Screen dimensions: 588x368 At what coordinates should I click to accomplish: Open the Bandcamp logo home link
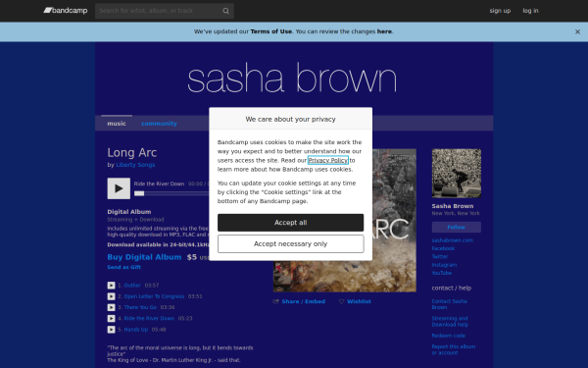(66, 11)
